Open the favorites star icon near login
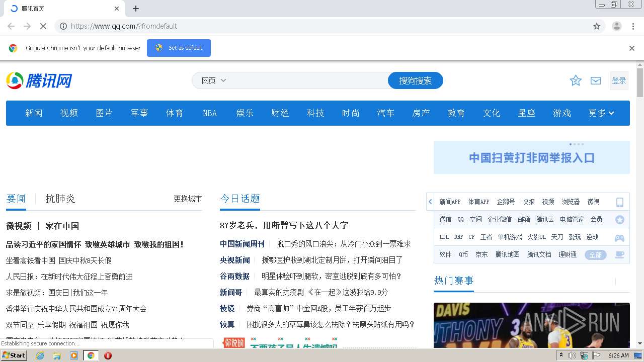The width and height of the screenshot is (644, 362). (576, 80)
